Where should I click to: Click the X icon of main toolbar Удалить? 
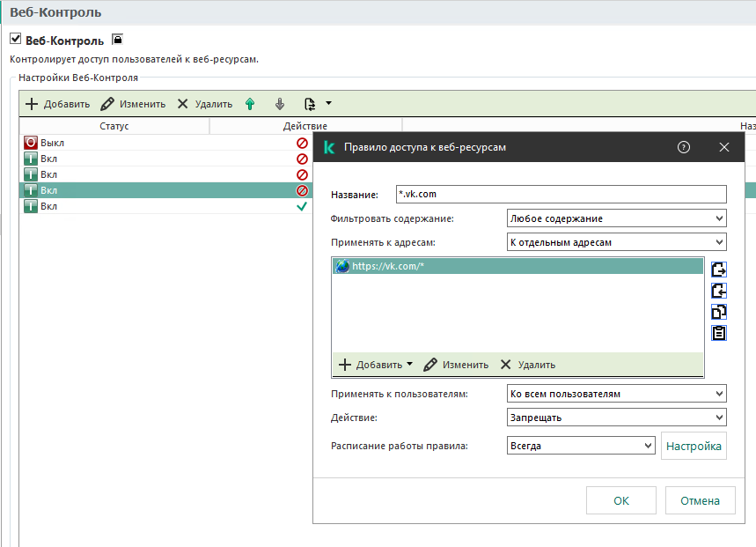(182, 104)
